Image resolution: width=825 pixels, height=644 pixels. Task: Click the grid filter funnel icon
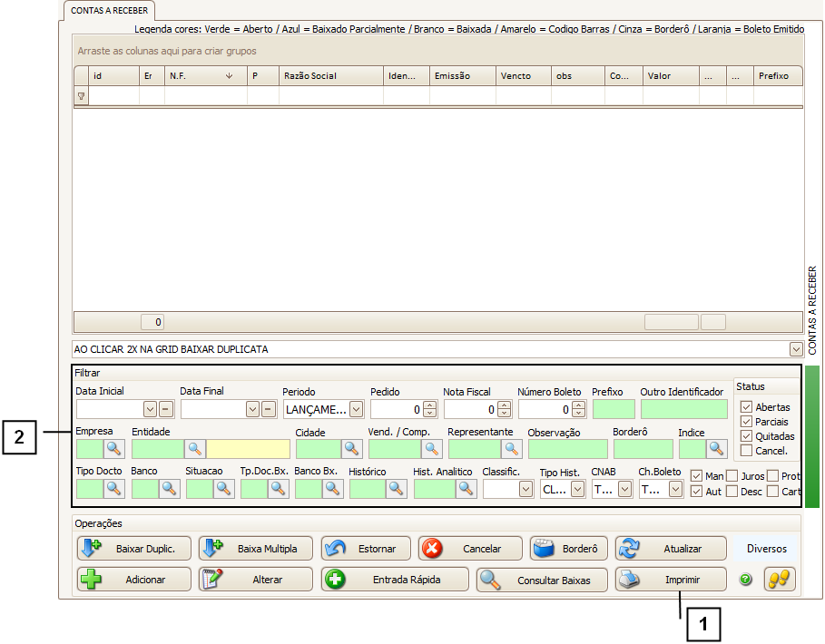(x=81, y=96)
